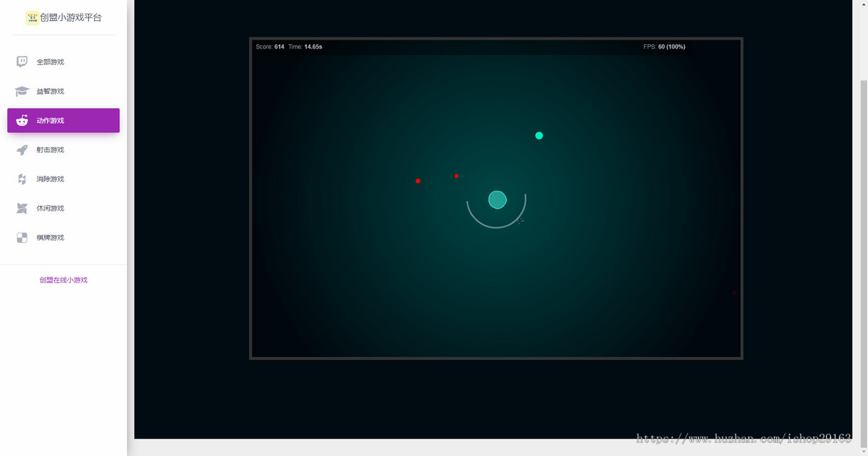Screen dimensions: 868x456
Task: Click the Score 614 readout
Action: coord(270,47)
